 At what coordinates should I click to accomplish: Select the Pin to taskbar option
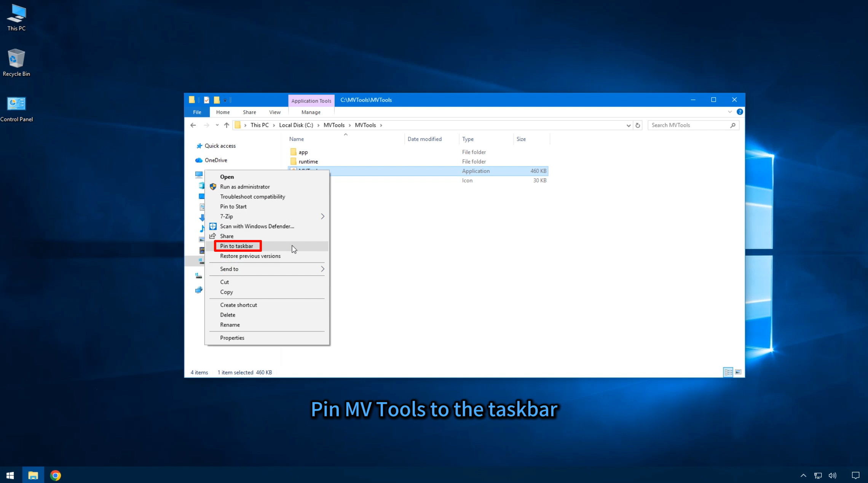click(237, 246)
